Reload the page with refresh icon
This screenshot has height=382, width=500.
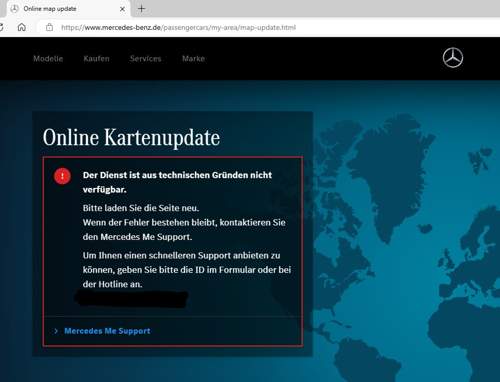(1, 27)
